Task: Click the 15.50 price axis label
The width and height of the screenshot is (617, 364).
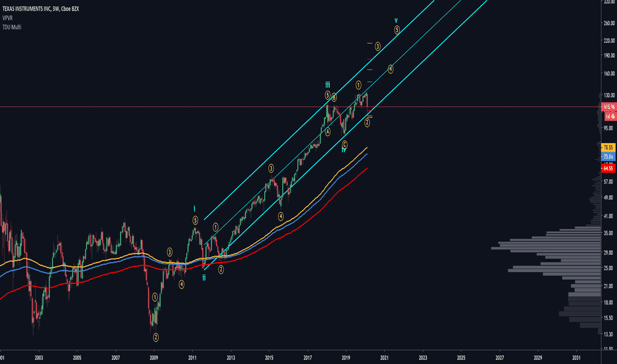Action: pos(609,318)
